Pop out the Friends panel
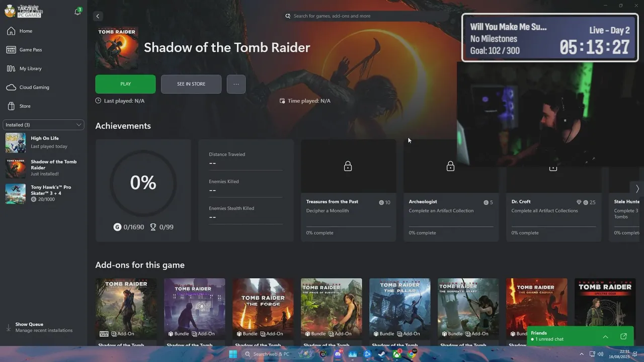 pyautogui.click(x=623, y=336)
